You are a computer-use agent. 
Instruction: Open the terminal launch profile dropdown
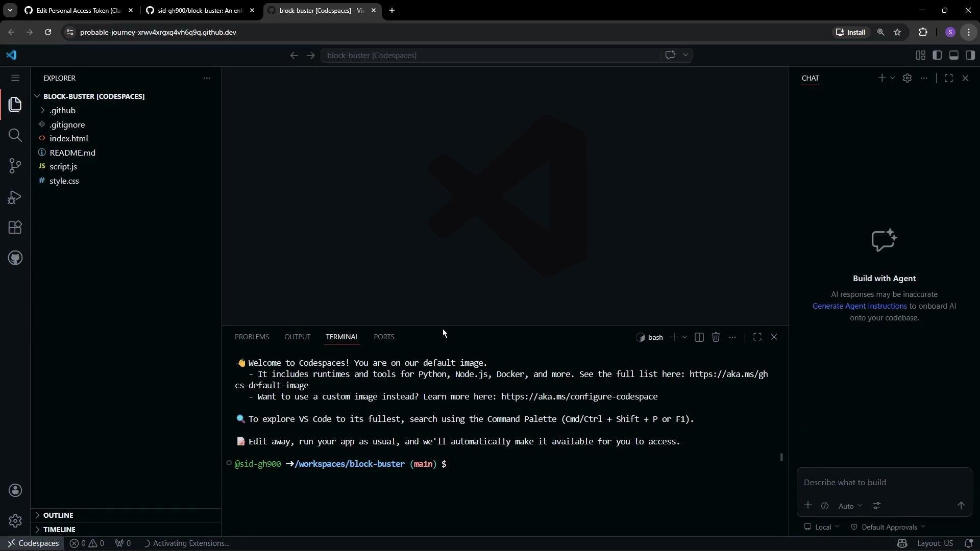tap(685, 337)
